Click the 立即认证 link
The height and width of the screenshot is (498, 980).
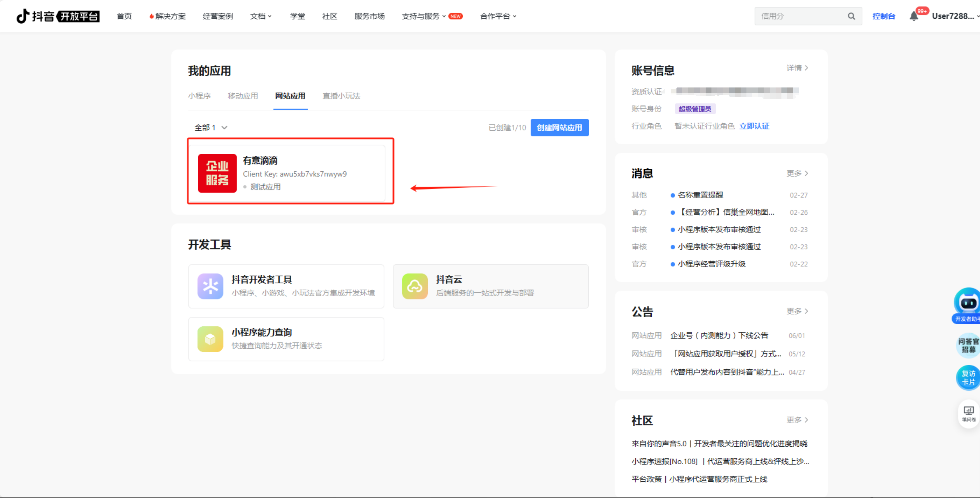click(754, 126)
